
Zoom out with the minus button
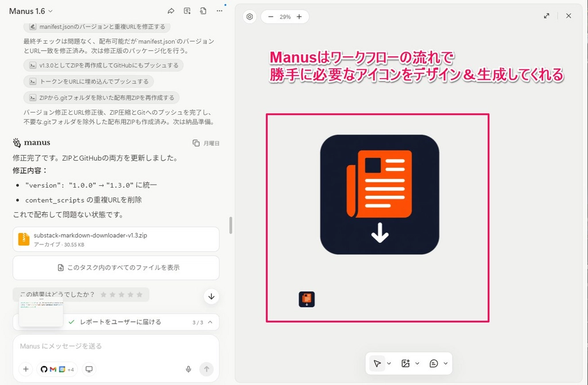[x=271, y=17]
